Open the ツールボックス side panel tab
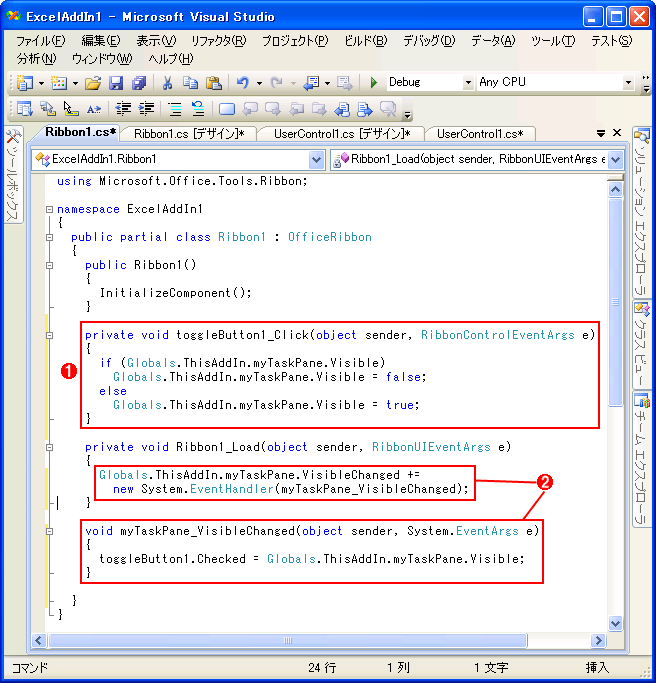656x683 pixels. click(x=13, y=175)
